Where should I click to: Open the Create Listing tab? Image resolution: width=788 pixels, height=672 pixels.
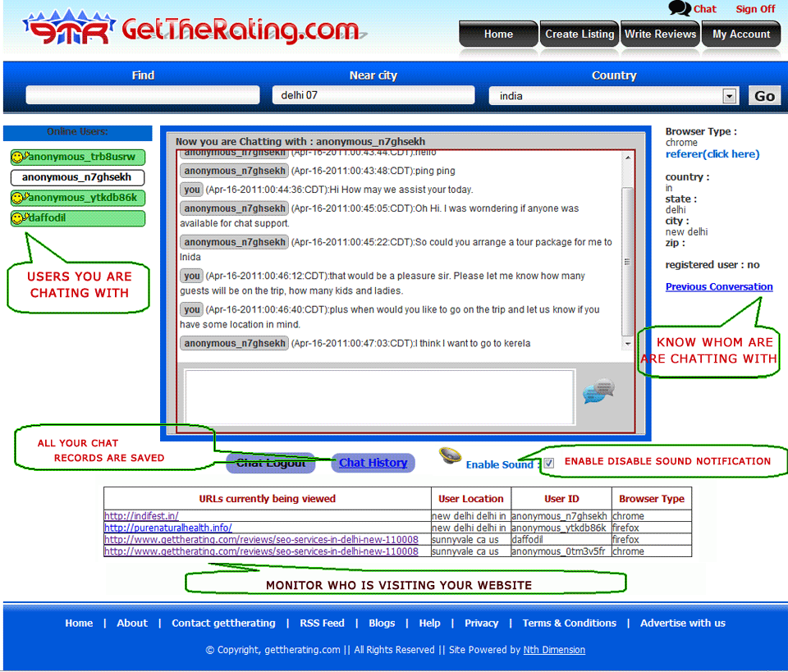(x=580, y=34)
